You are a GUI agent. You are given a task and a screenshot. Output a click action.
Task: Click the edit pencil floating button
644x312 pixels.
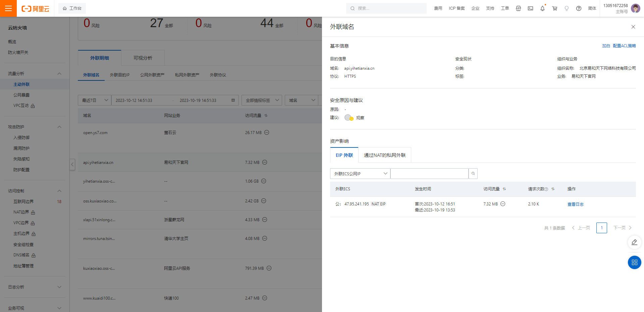coord(634,242)
